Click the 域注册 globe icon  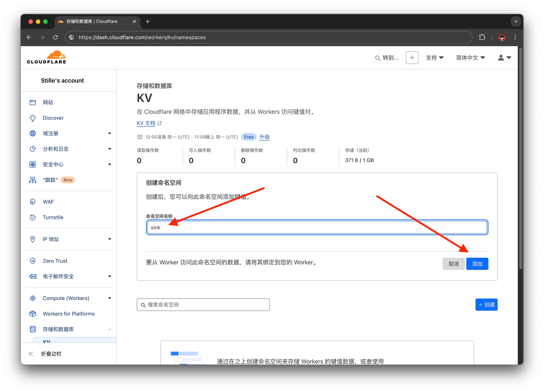(x=33, y=133)
